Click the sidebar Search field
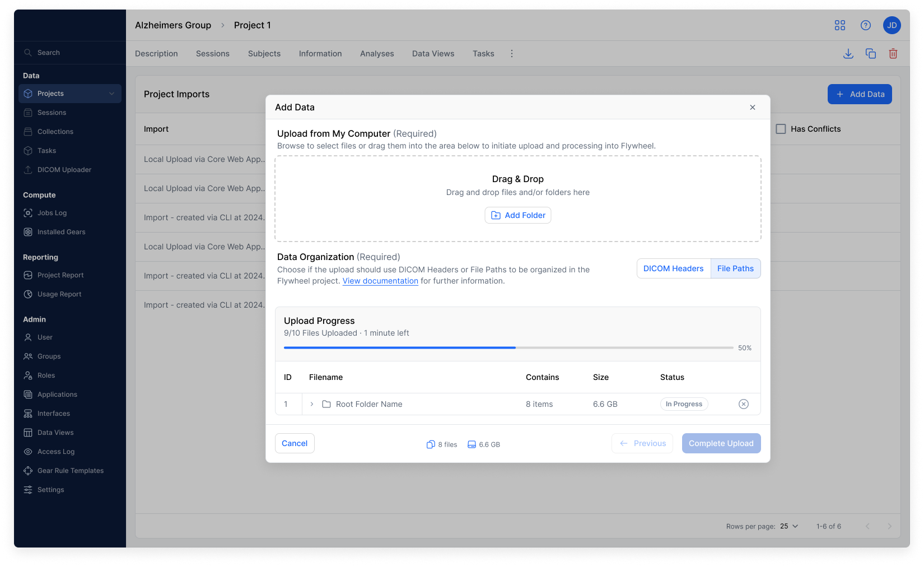The height and width of the screenshot is (566, 924). click(70, 53)
